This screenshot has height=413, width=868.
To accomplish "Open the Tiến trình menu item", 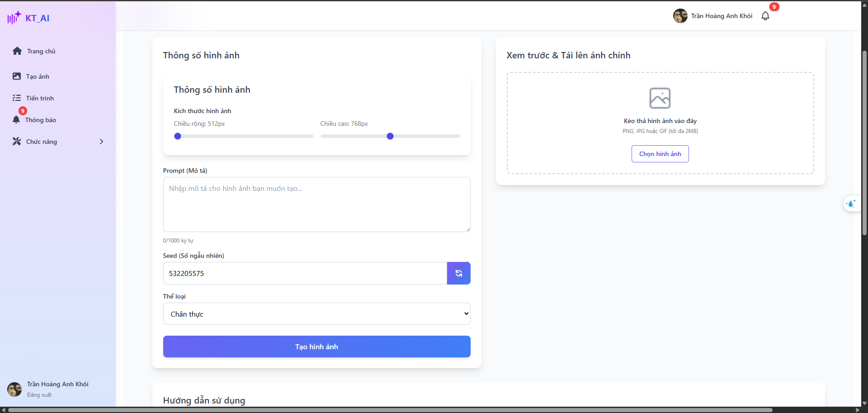I will 40,98.
